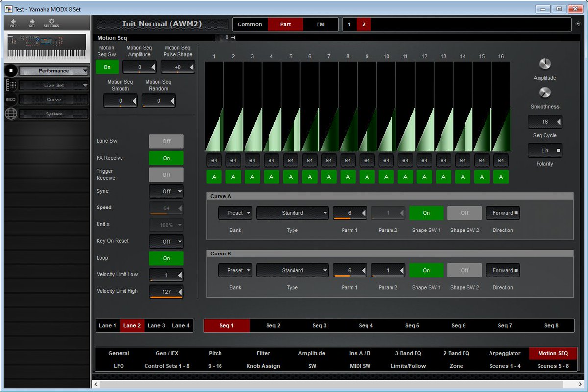Image resolution: width=588 pixels, height=392 pixels.
Task: Toggle FX Receive On switch
Action: tap(167, 158)
